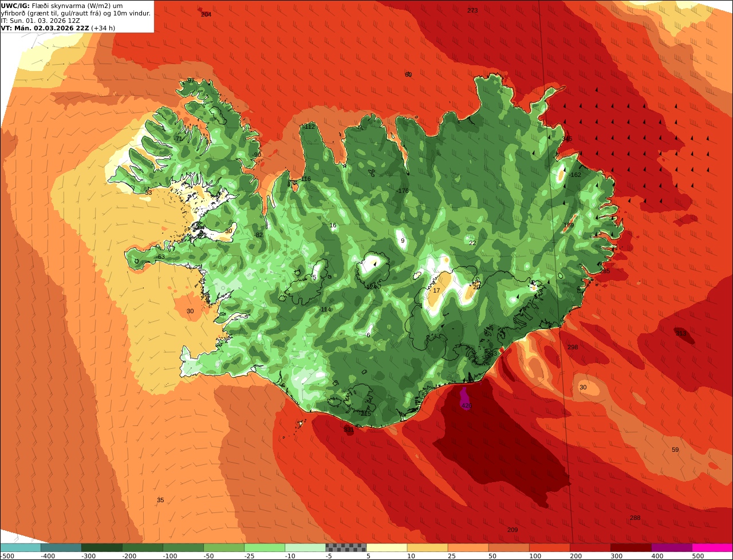The height and width of the screenshot is (560, 733).
Task: Click the '-176' value in north Iceland
Action: click(403, 191)
